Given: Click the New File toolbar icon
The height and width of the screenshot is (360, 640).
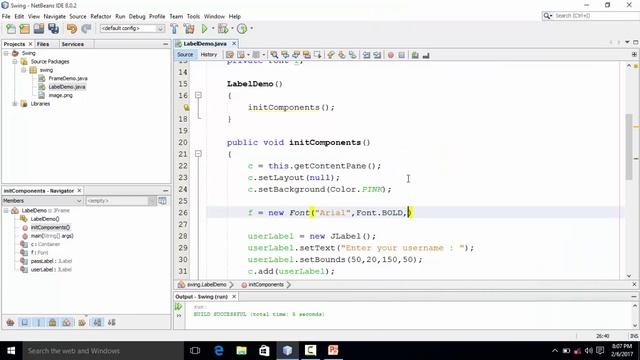Looking at the screenshot, I should 11,29.
